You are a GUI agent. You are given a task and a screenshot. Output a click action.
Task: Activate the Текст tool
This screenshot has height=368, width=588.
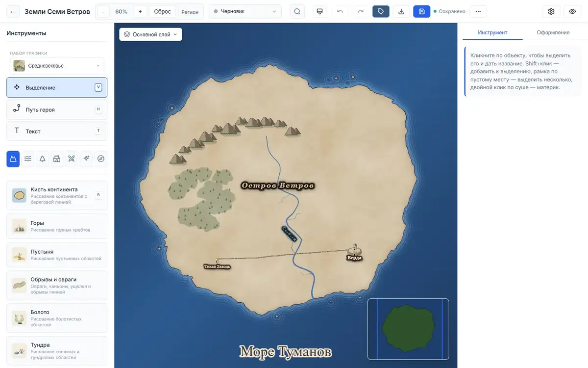[x=57, y=131]
